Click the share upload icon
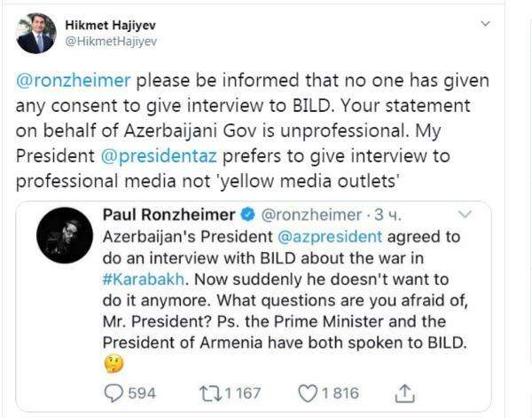This screenshot has height=418, width=532. coord(404,392)
